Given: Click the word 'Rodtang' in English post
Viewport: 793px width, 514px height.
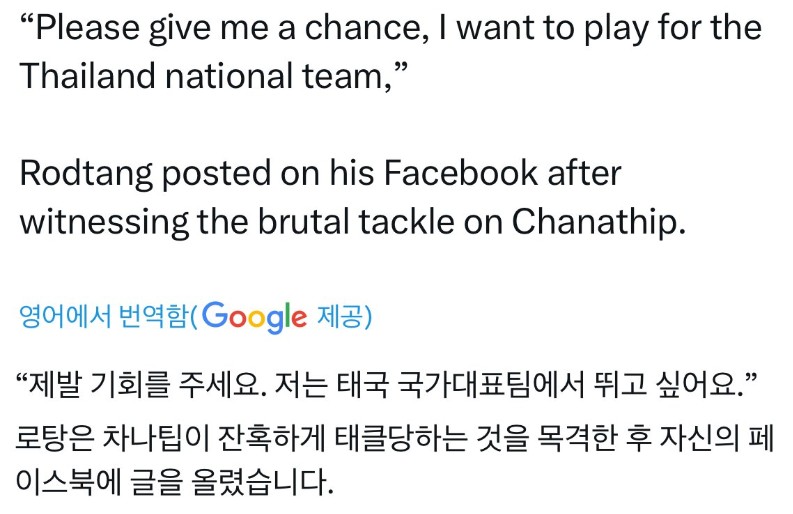Looking at the screenshot, I should point(86,175).
